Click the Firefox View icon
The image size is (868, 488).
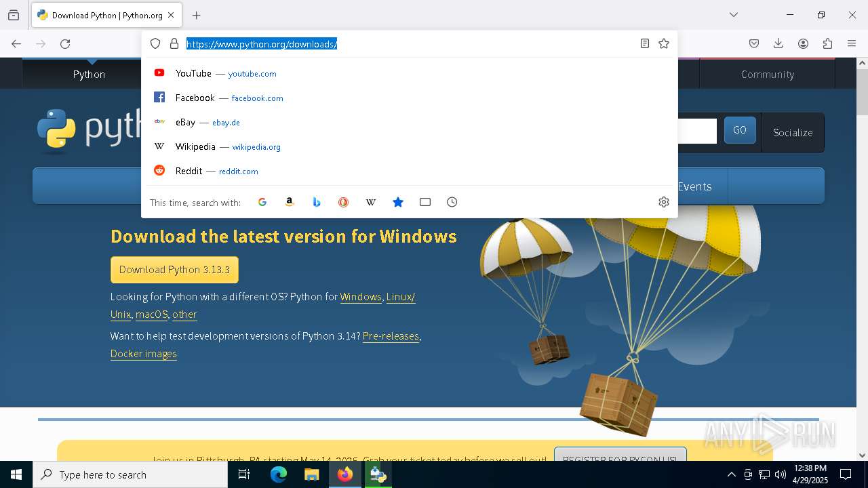(x=14, y=15)
